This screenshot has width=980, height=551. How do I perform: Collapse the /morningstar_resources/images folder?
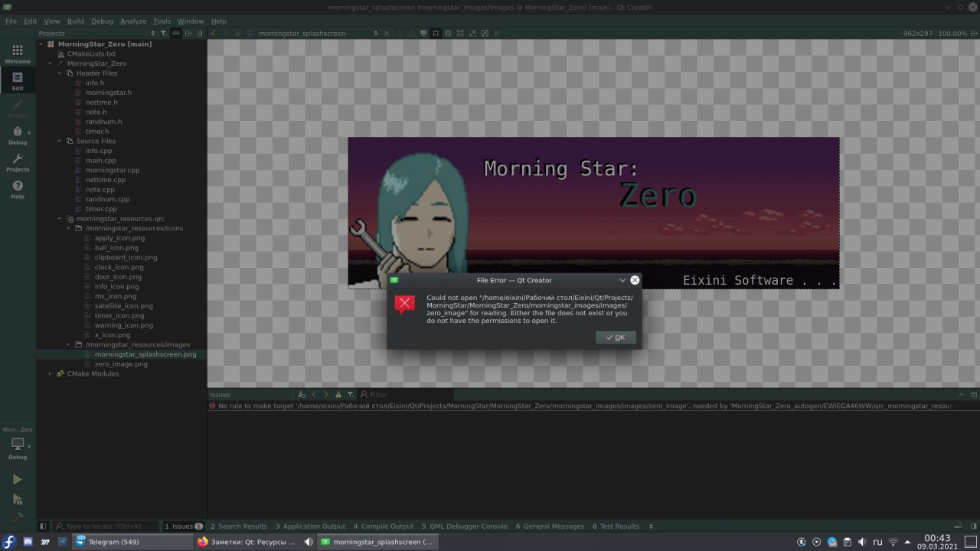tap(69, 344)
